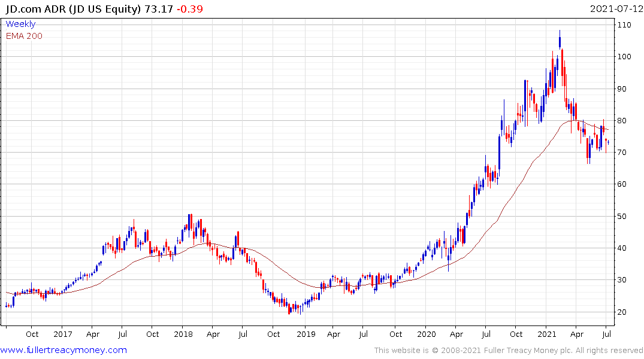Click the 100 price axis label

point(624,57)
